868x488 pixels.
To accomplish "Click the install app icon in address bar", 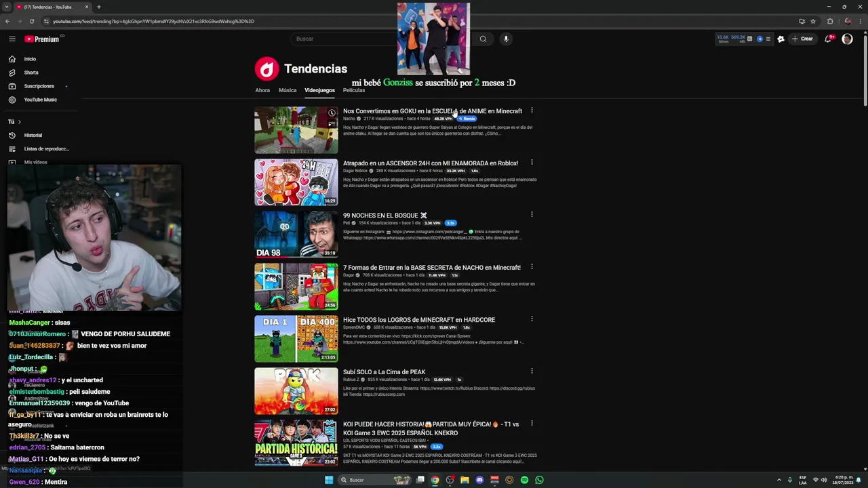I will [802, 21].
